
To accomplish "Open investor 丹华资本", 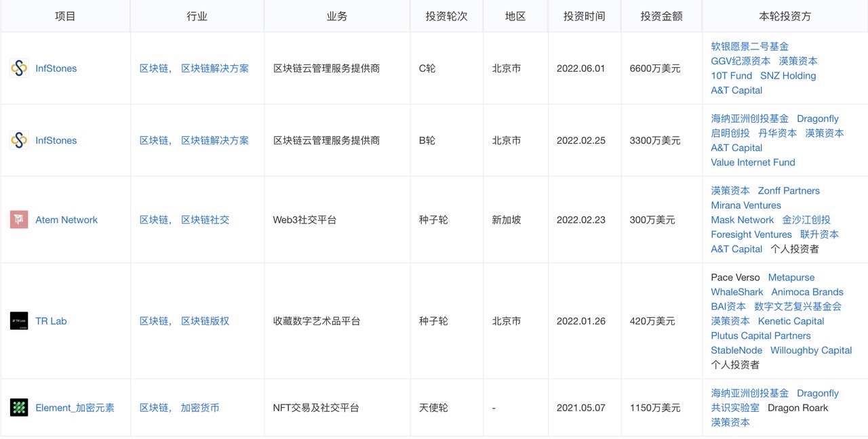I will coord(778,133).
